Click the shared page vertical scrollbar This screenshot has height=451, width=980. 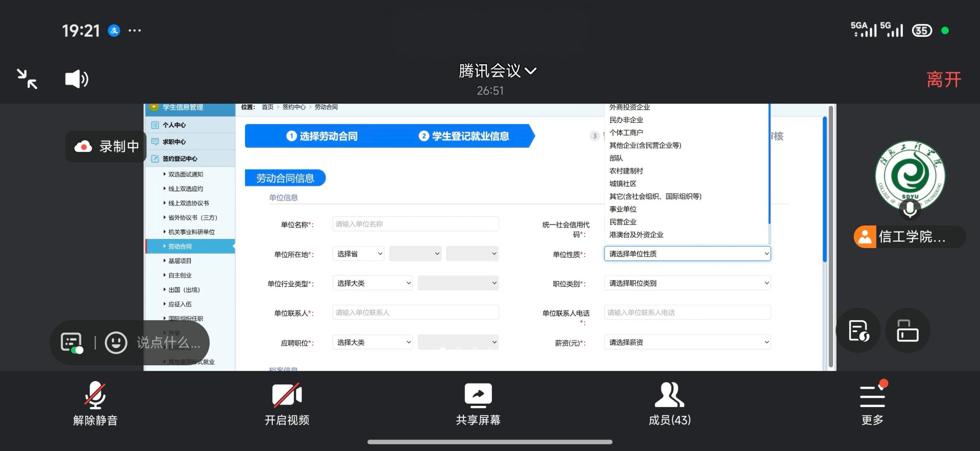824,192
